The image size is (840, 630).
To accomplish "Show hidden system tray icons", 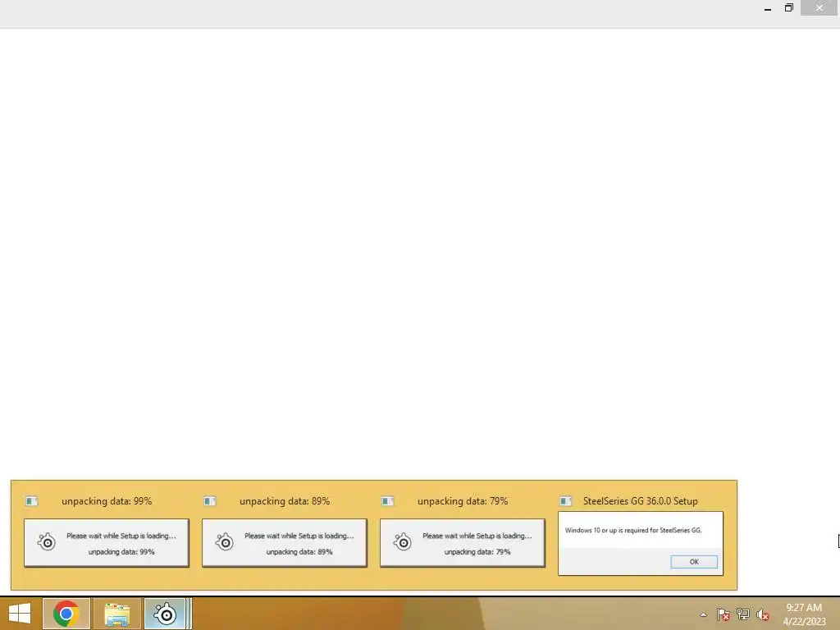I will [x=703, y=614].
